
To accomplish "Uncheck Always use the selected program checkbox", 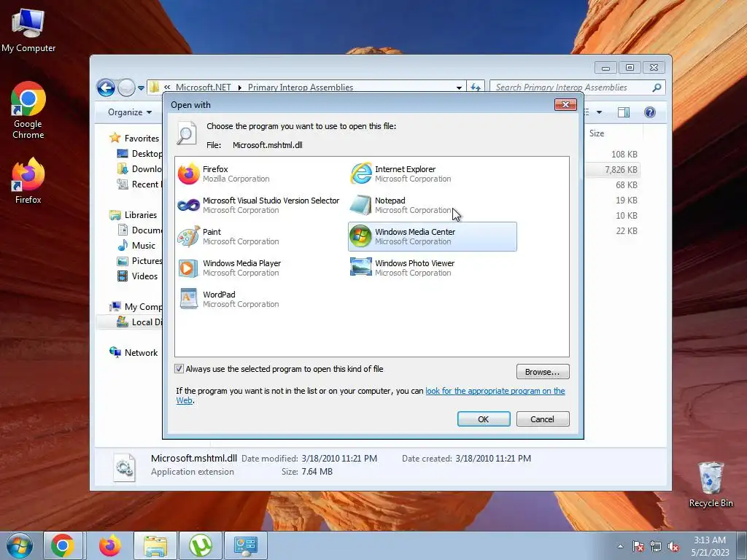I will 179,368.
